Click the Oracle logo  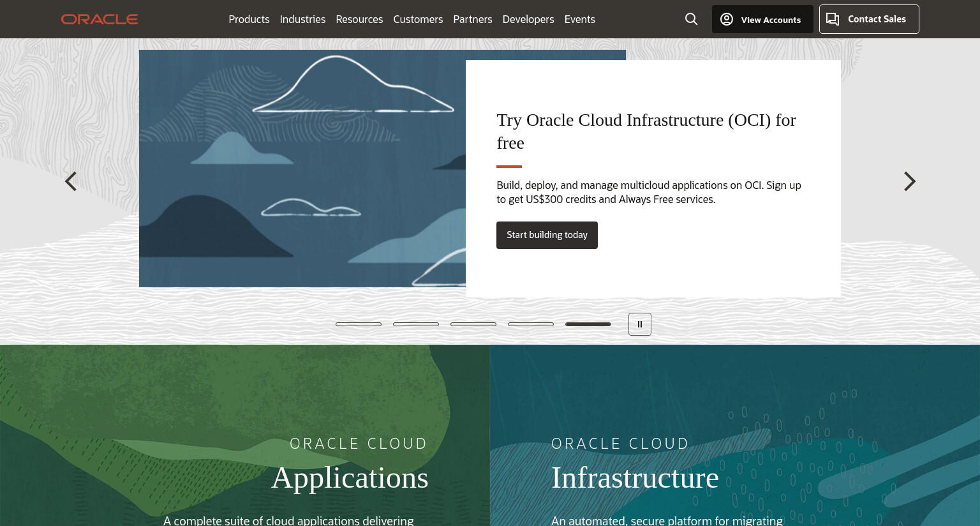click(100, 19)
